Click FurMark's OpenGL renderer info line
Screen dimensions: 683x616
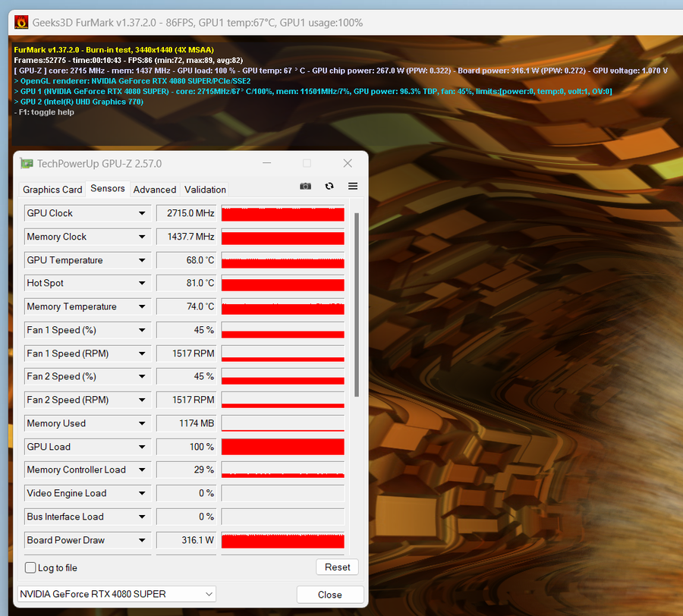132,81
